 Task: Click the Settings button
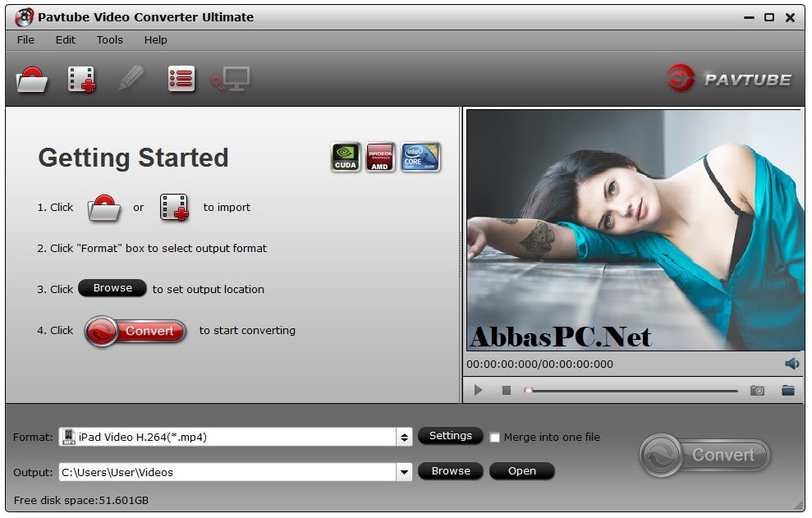[x=451, y=436]
